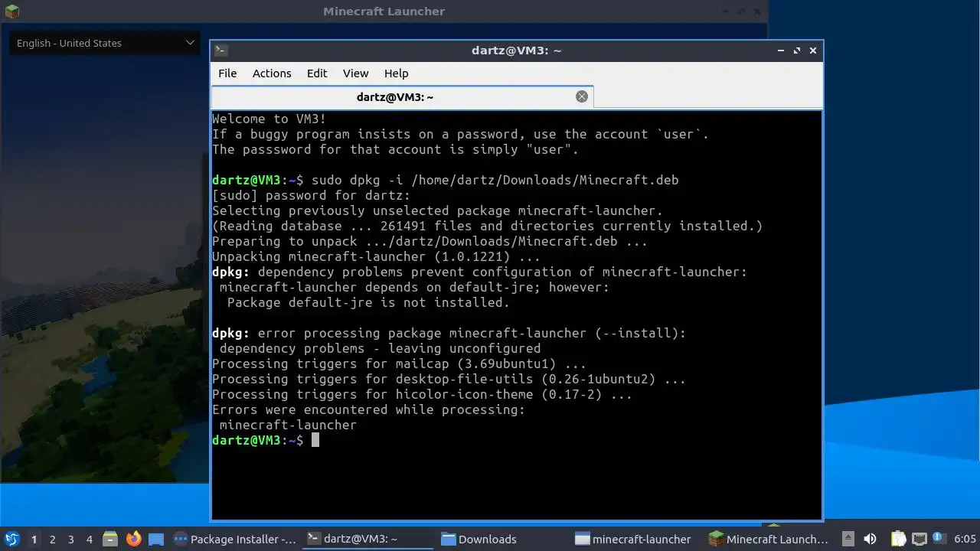980x551 pixels.
Task: Click the show desktop icon in the panel
Action: click(156, 539)
